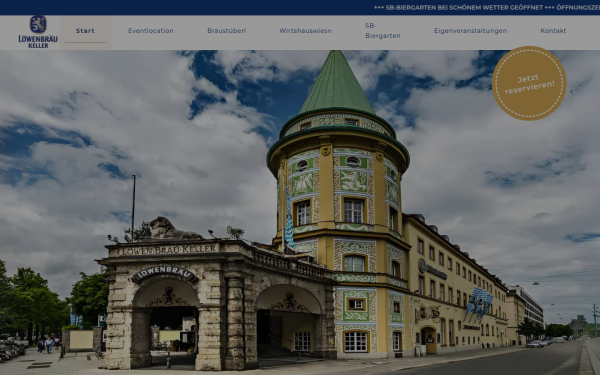The height and width of the screenshot is (375, 600).
Task: Click the Löwen Bräu Keller stone inscription
Action: pos(168,250)
